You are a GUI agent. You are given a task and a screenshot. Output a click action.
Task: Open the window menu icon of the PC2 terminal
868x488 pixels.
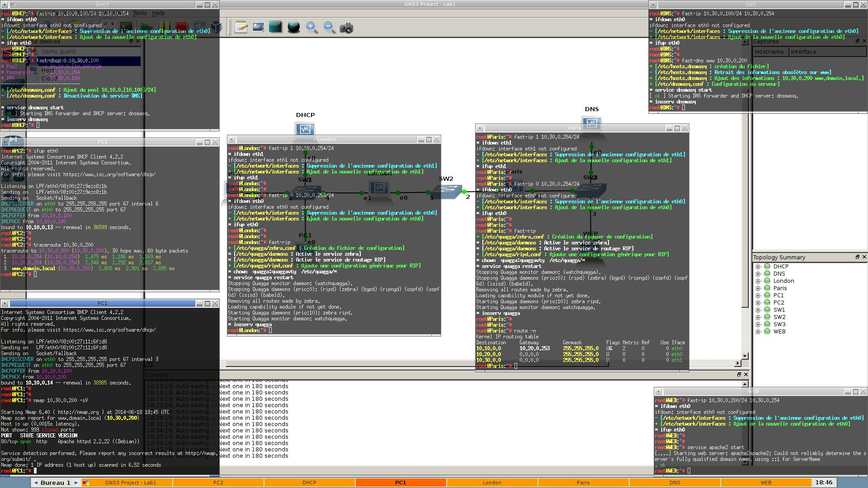point(5,142)
